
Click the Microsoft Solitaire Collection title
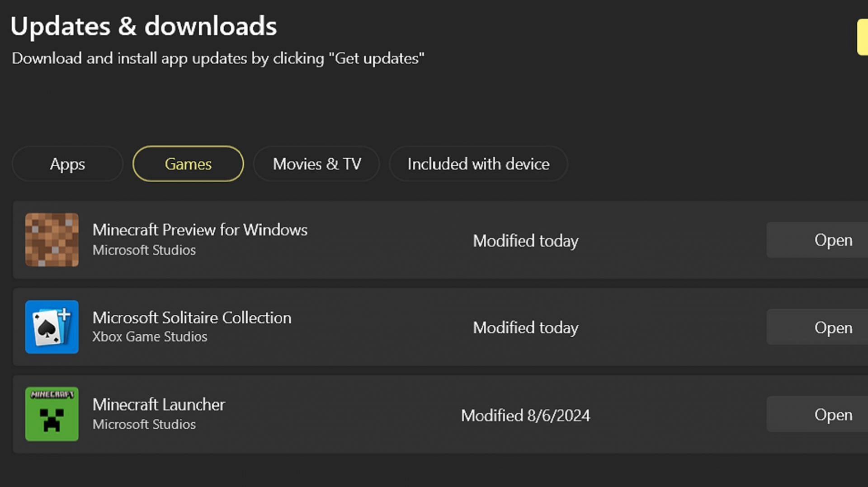[x=192, y=317]
